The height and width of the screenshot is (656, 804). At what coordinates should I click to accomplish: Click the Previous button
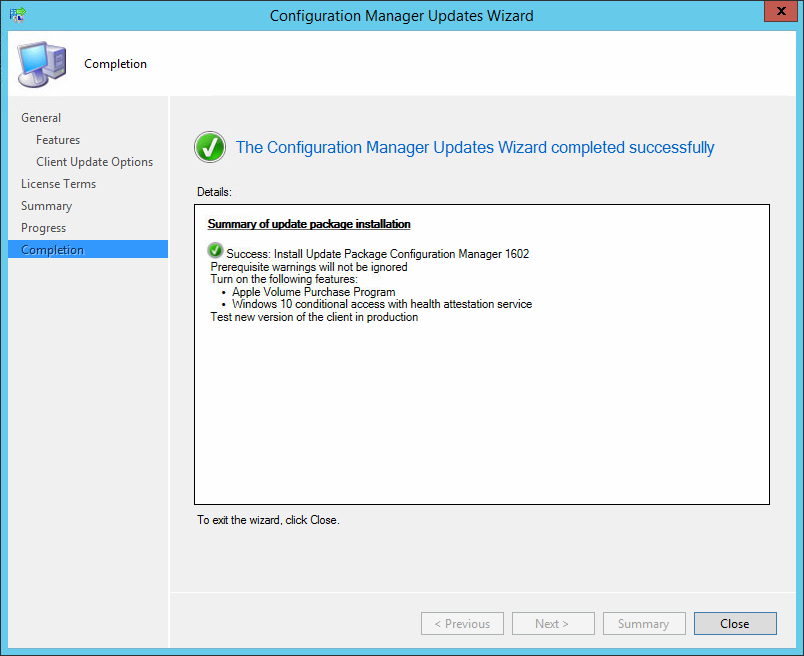click(463, 624)
